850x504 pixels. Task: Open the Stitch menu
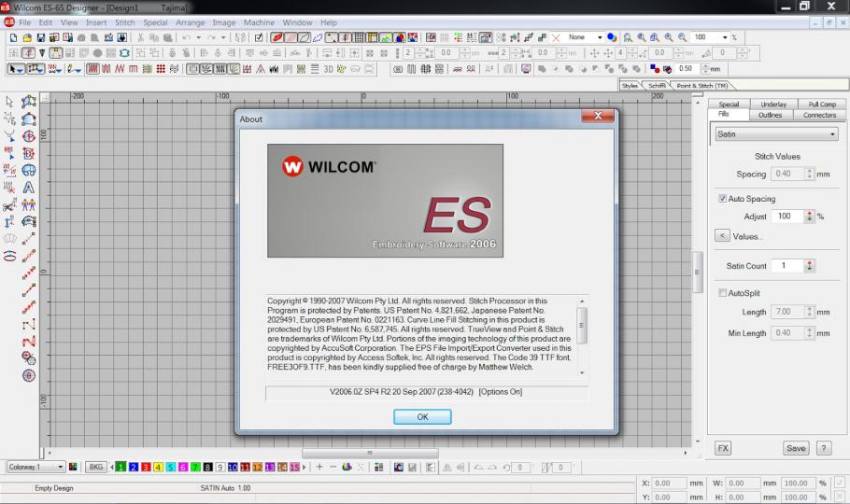click(x=124, y=22)
